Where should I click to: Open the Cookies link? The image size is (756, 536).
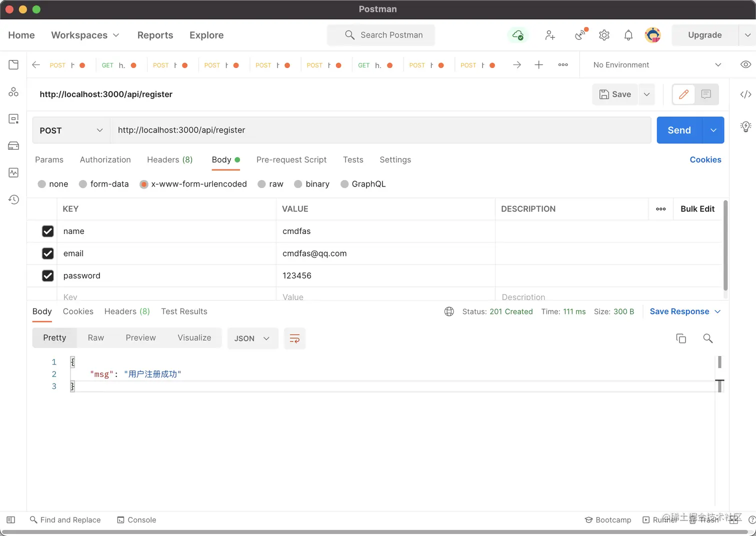[x=705, y=159]
